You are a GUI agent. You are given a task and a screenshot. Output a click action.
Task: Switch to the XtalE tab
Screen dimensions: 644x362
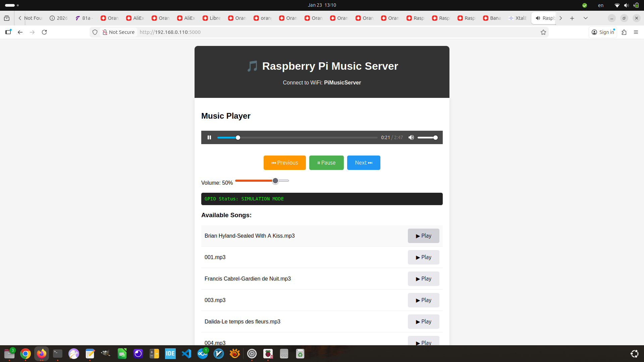tap(518, 18)
